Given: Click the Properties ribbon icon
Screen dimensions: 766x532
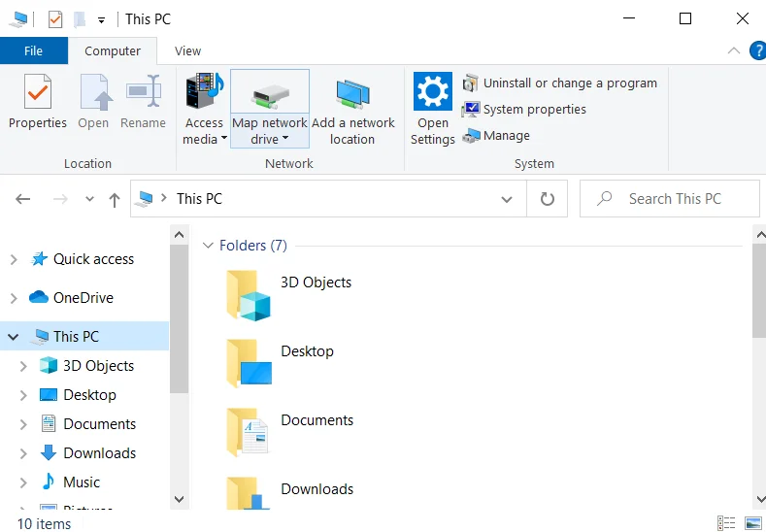Looking at the screenshot, I should [38, 91].
